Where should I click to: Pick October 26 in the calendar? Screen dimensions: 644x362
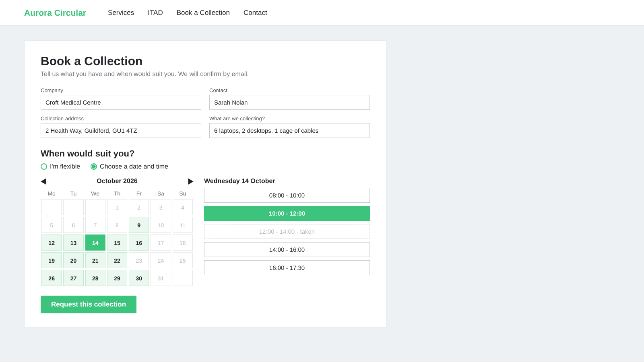pyautogui.click(x=52, y=278)
